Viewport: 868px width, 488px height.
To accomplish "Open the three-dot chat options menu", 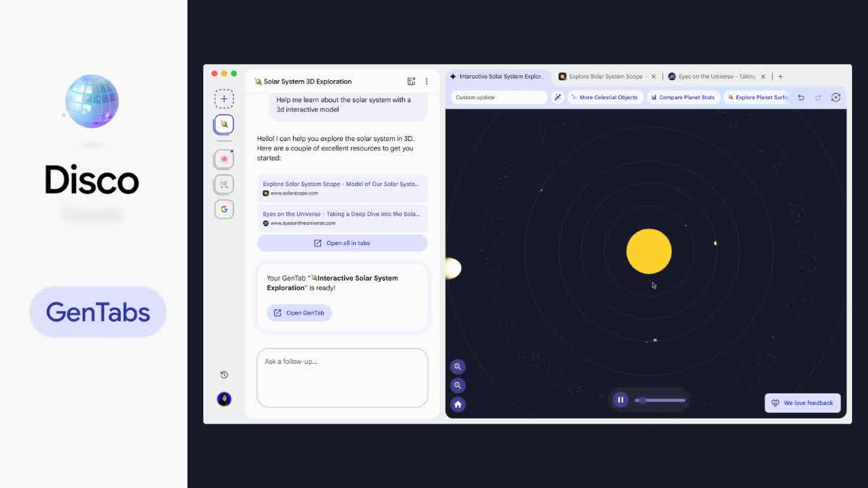I will (427, 81).
